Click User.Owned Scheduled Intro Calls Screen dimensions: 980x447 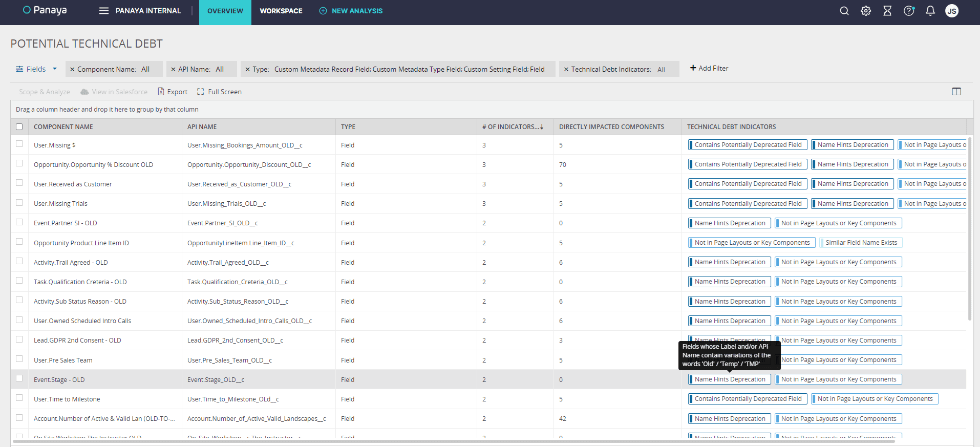pos(82,321)
